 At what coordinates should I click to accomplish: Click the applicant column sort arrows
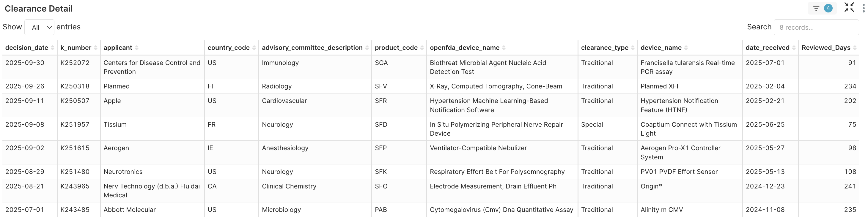pos(137,48)
